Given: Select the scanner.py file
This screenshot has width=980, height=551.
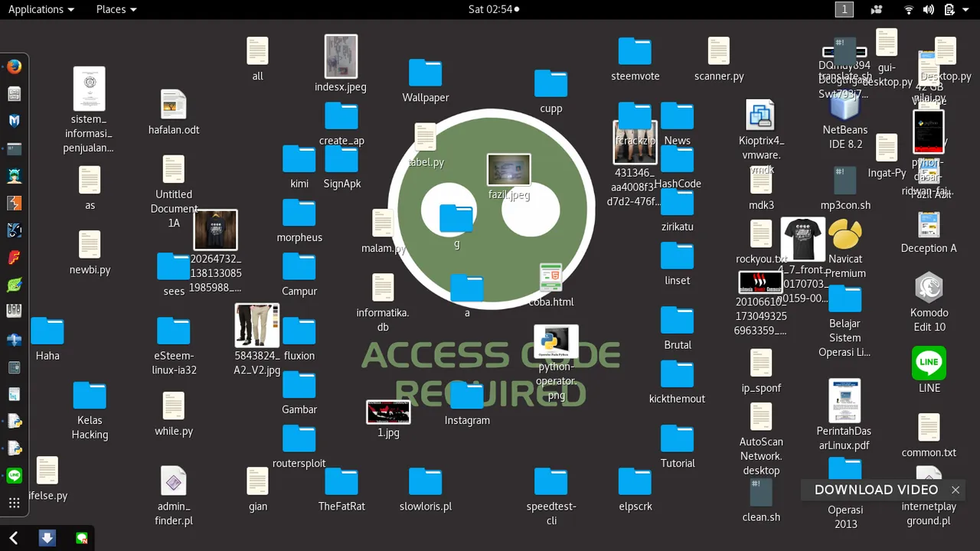Looking at the screenshot, I should (x=719, y=51).
